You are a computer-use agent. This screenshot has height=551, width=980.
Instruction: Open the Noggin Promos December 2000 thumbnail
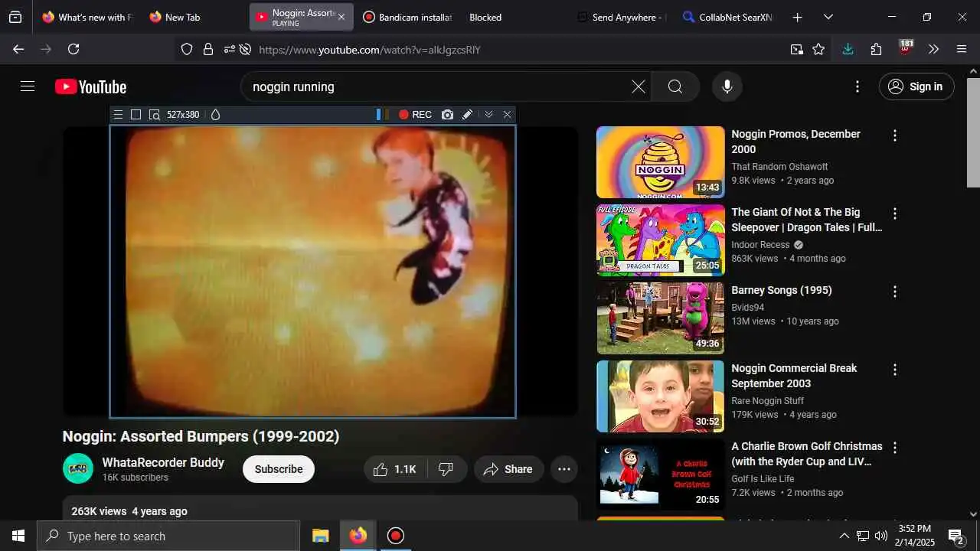[660, 162]
